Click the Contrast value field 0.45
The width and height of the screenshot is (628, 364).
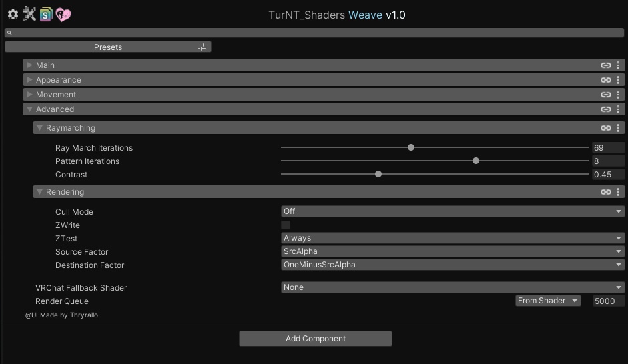coord(608,175)
